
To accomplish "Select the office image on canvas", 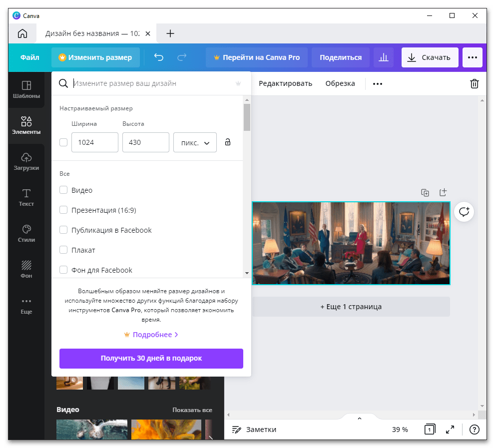I will (351, 243).
